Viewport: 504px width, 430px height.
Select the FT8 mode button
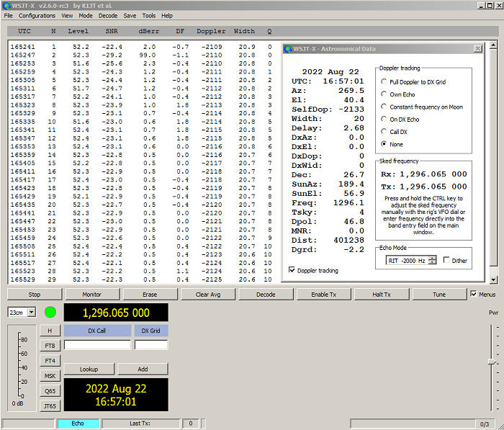click(x=50, y=346)
